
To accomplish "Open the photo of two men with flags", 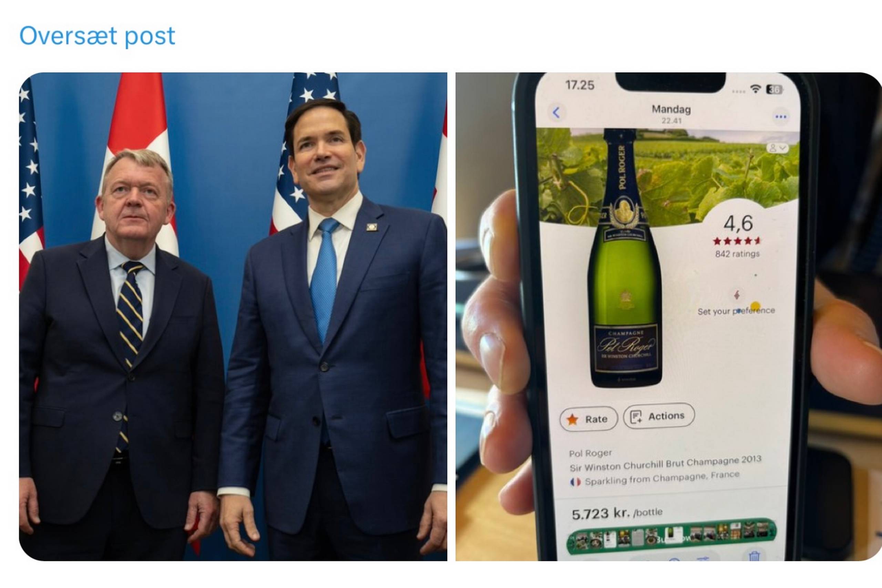I will click(x=233, y=317).
